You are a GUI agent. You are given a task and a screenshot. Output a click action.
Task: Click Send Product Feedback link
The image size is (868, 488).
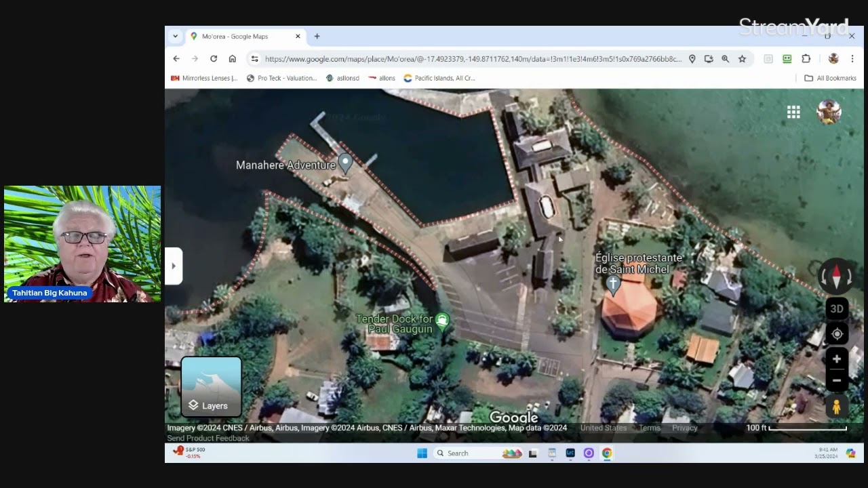(x=208, y=439)
